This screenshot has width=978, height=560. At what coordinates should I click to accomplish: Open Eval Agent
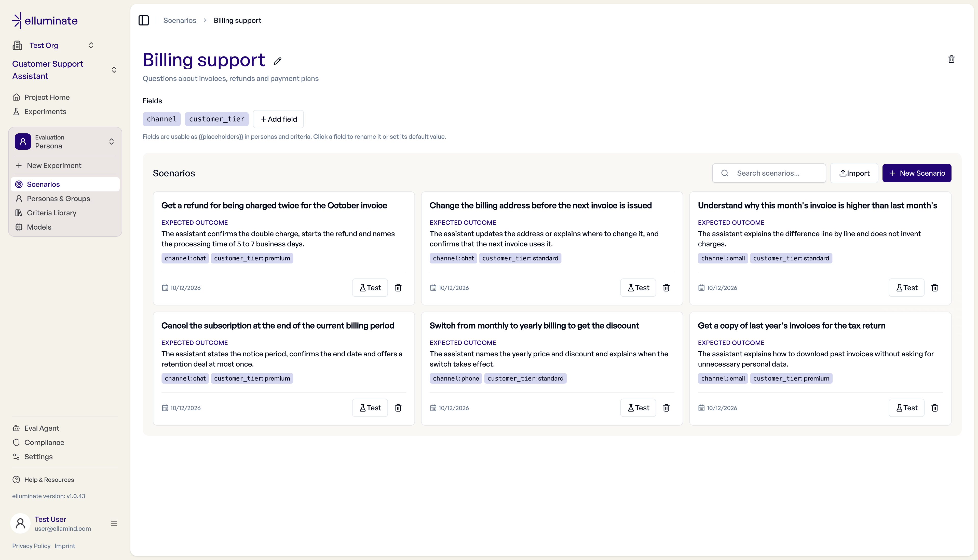(42, 428)
